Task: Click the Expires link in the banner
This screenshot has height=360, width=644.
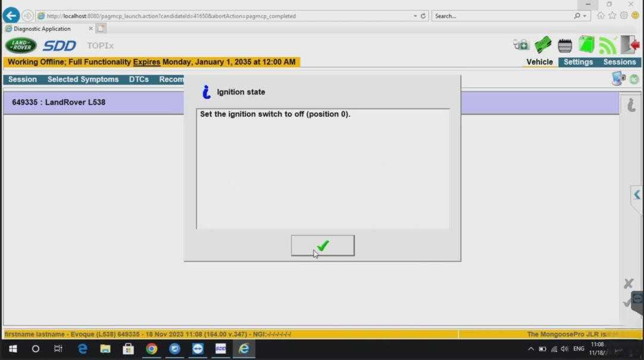Action: pos(146,62)
